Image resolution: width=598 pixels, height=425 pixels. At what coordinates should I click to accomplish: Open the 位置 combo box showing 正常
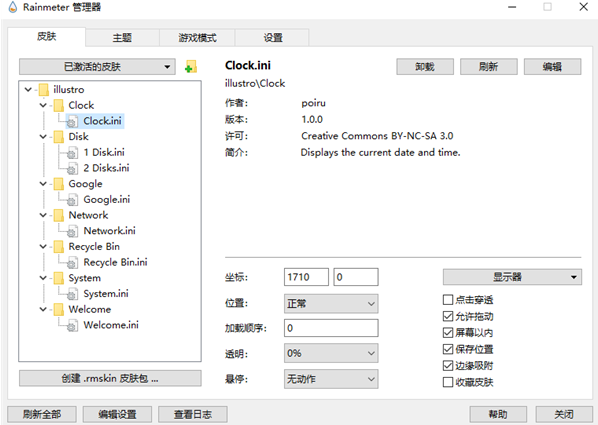pos(331,304)
